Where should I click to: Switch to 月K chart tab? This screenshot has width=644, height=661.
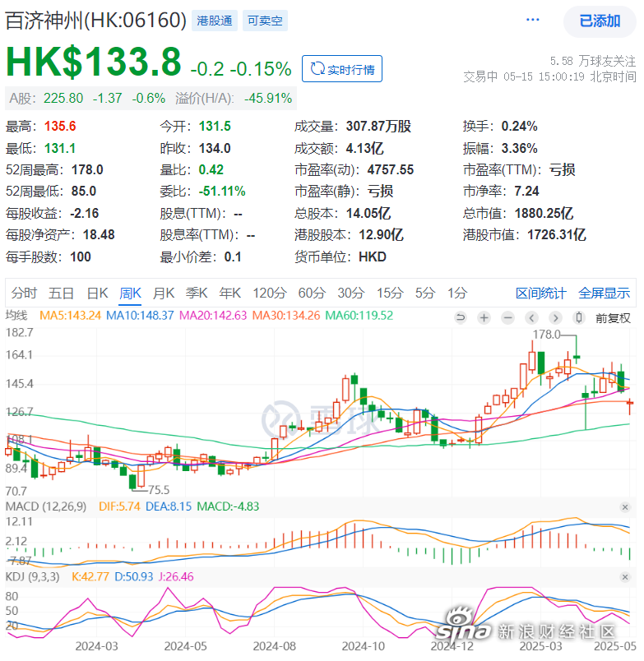(163, 293)
